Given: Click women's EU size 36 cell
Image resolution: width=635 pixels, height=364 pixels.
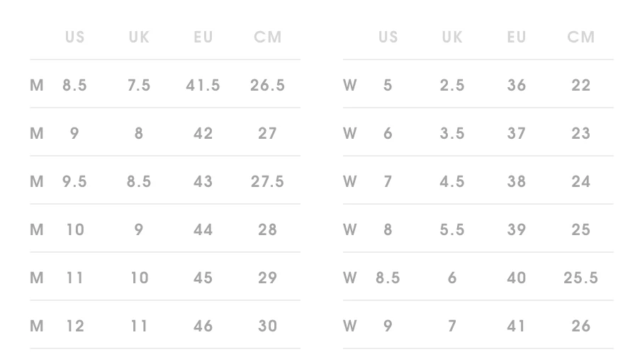Looking at the screenshot, I should coord(517,85).
